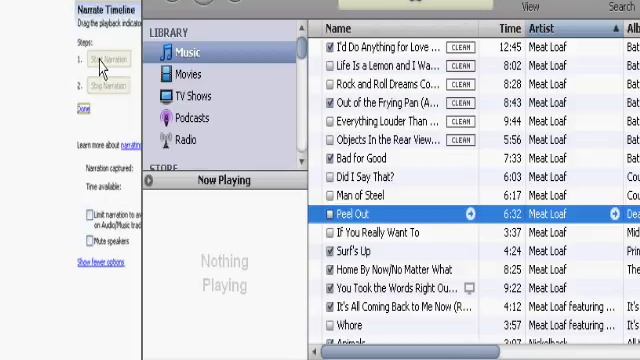Click CLEAN badge on Rock and Roll Dreams
The width and height of the screenshot is (640, 360).
click(461, 84)
